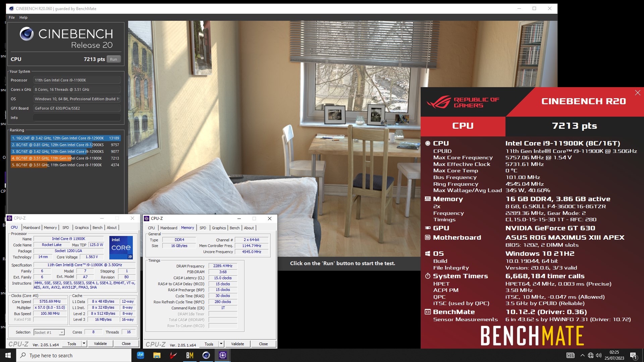Viewport: 644px width, 362px height.
Task: Open the Tools dropdown arrow in left CPU-Z
Action: tap(84, 344)
